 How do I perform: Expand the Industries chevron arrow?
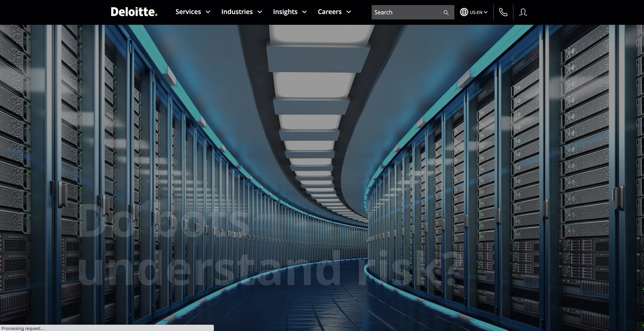(260, 12)
